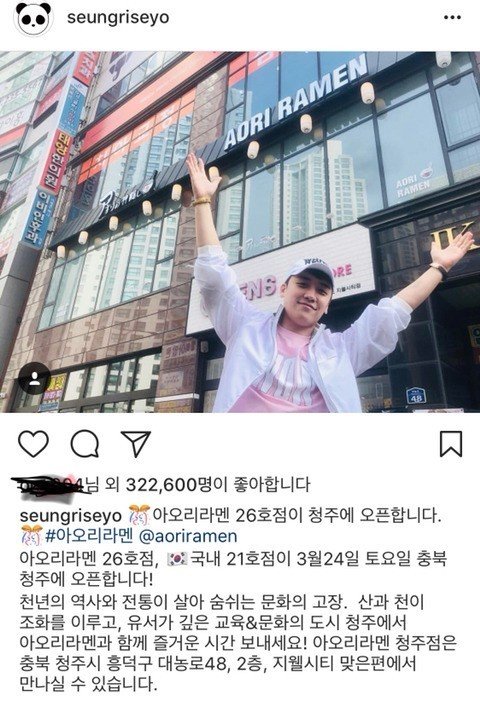
Task: Show tagged people via the person icon
Action: point(34,378)
